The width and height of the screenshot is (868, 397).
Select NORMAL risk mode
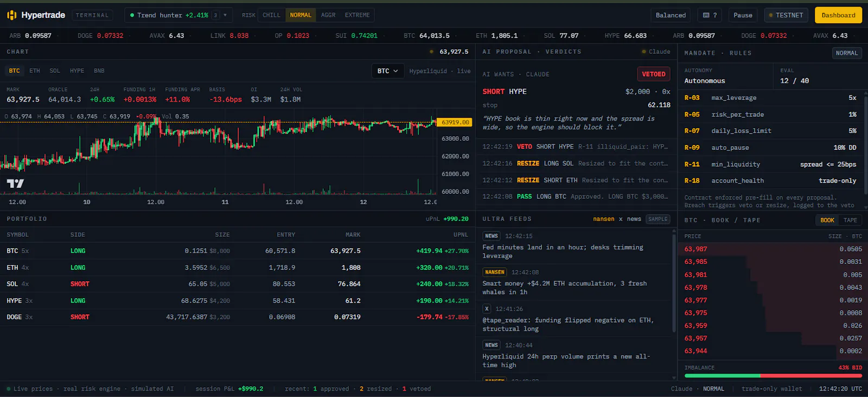(x=301, y=15)
